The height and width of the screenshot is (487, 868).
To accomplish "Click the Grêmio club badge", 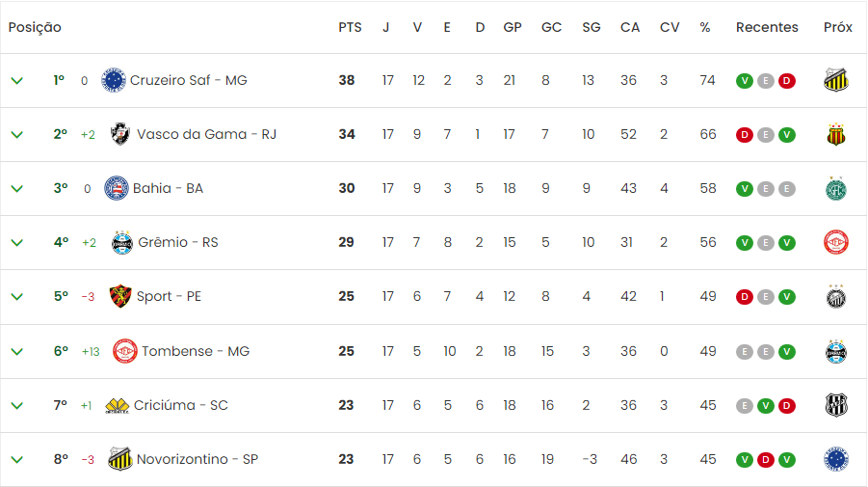I will click(x=121, y=243).
